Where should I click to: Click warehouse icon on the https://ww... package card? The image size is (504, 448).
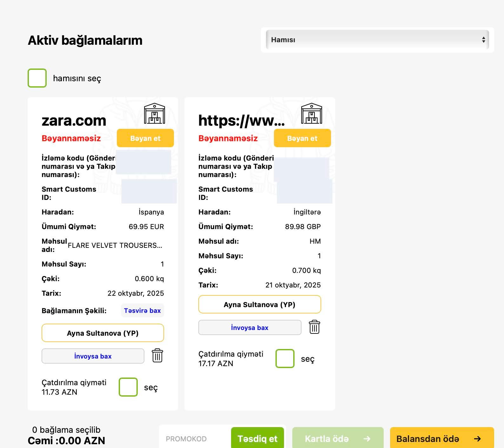[311, 114]
